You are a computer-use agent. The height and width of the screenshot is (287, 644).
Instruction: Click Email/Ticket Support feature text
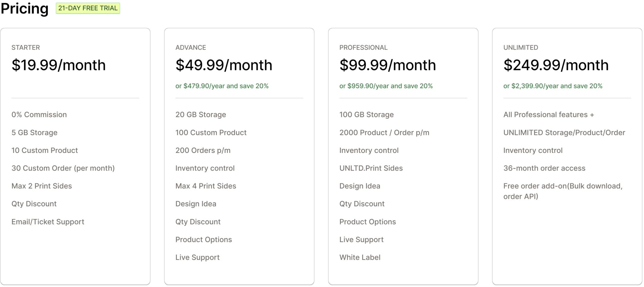(x=48, y=222)
